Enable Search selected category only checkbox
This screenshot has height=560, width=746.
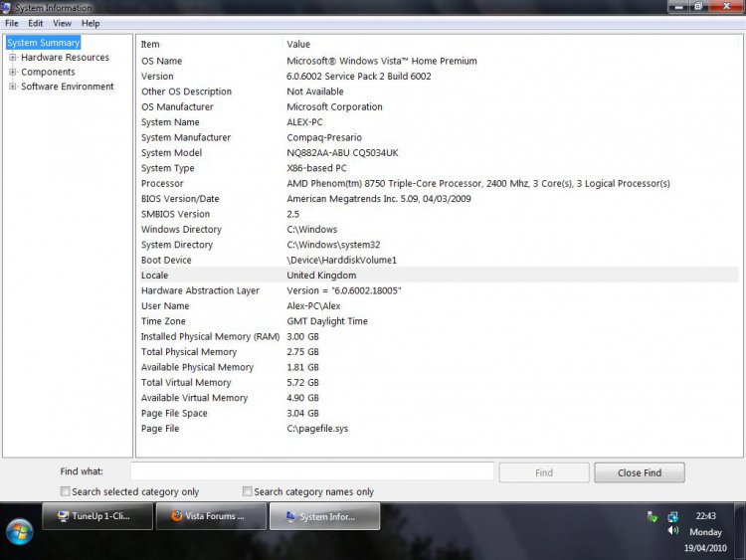[x=66, y=491]
